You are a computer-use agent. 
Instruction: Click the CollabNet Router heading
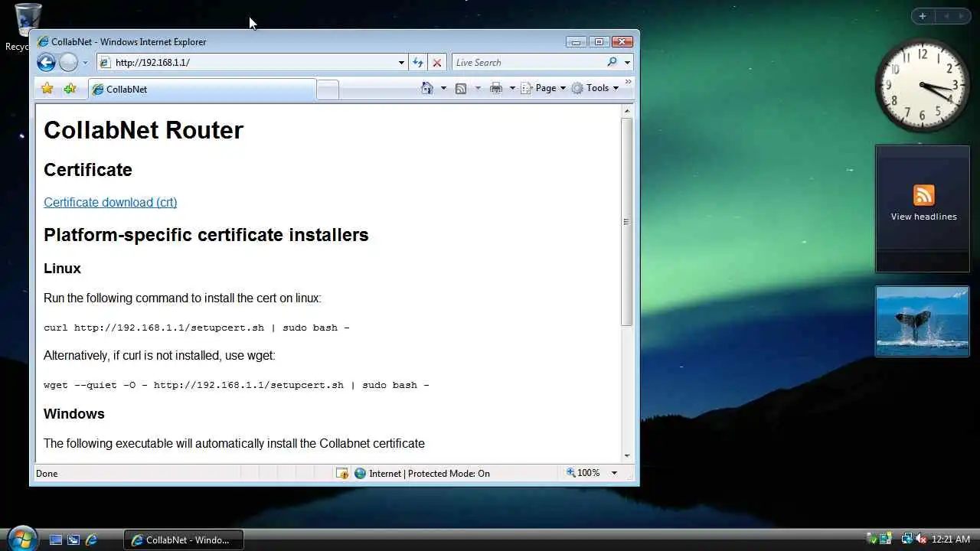[143, 130]
